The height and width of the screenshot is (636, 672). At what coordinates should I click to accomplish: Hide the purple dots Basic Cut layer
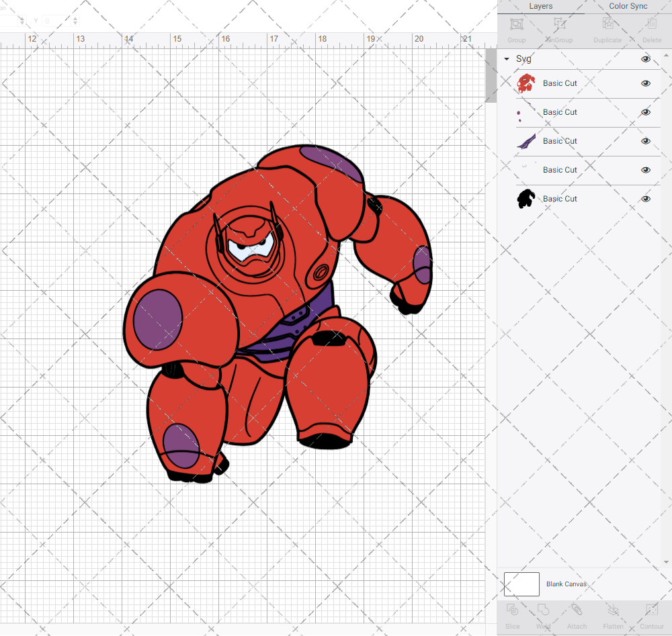click(x=645, y=112)
